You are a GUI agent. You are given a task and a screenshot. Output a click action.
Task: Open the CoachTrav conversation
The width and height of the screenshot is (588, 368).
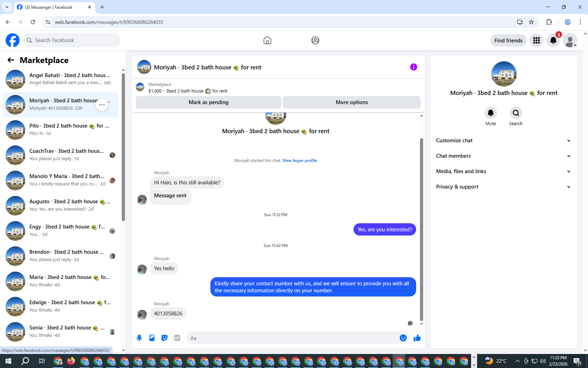(60, 155)
